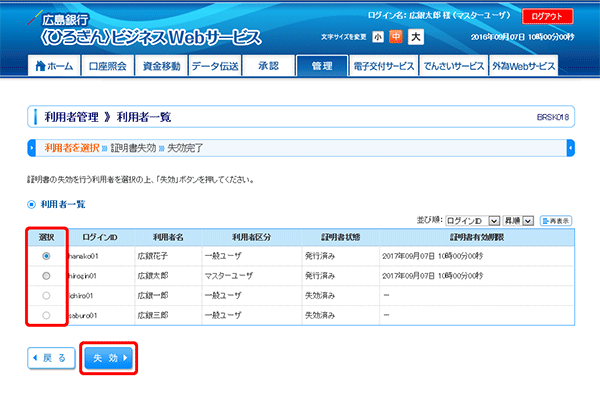
Task: Click the 再表示 refresh button
Action: (556, 221)
